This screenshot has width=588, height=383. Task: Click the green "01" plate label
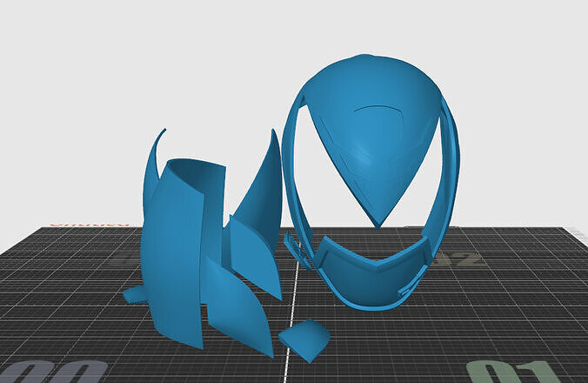pos(513,373)
